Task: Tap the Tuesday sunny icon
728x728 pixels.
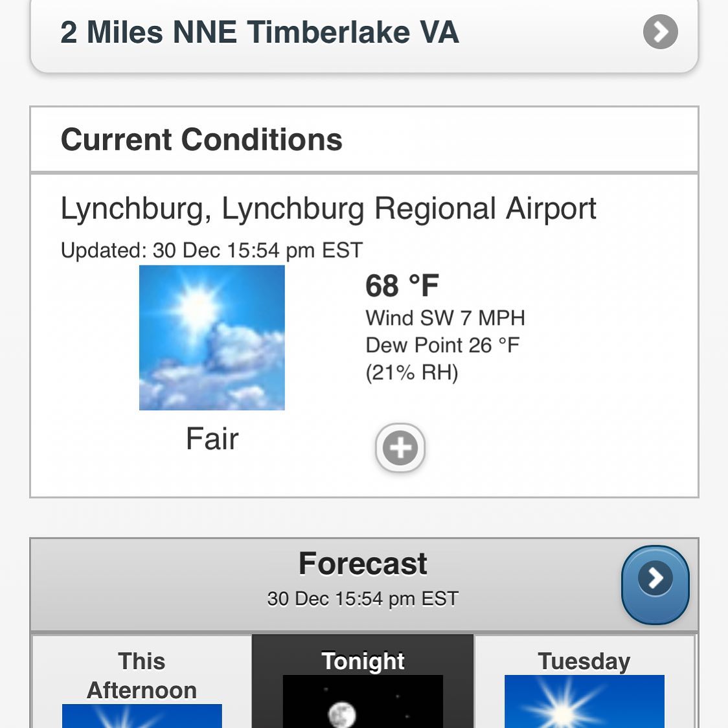Action: point(584,701)
